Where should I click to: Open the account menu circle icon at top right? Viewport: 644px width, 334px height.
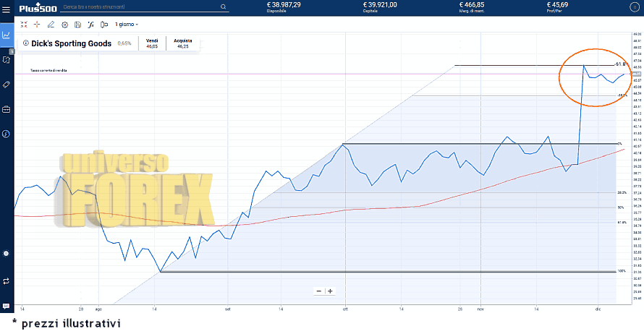(635, 7)
